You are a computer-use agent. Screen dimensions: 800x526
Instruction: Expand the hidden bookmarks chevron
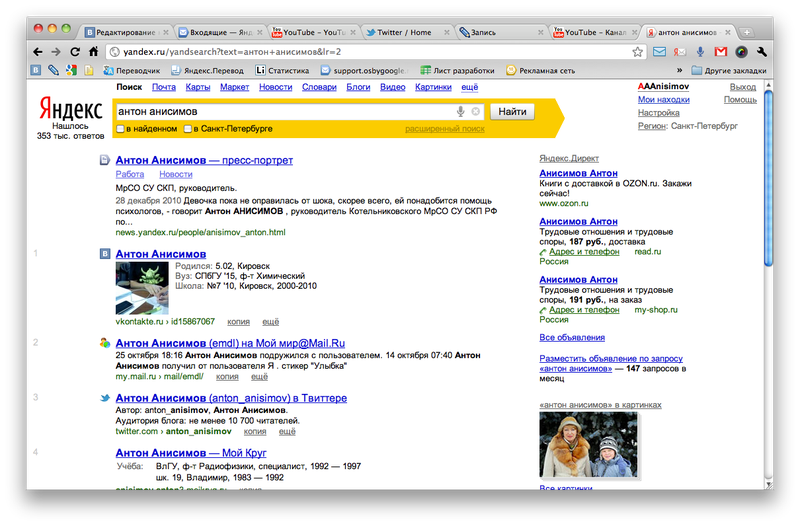pyautogui.click(x=680, y=70)
